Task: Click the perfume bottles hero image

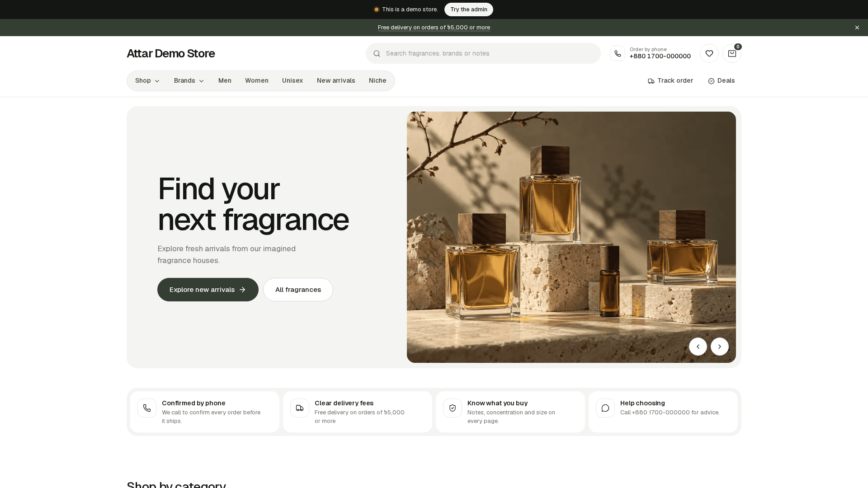Action: tap(571, 237)
